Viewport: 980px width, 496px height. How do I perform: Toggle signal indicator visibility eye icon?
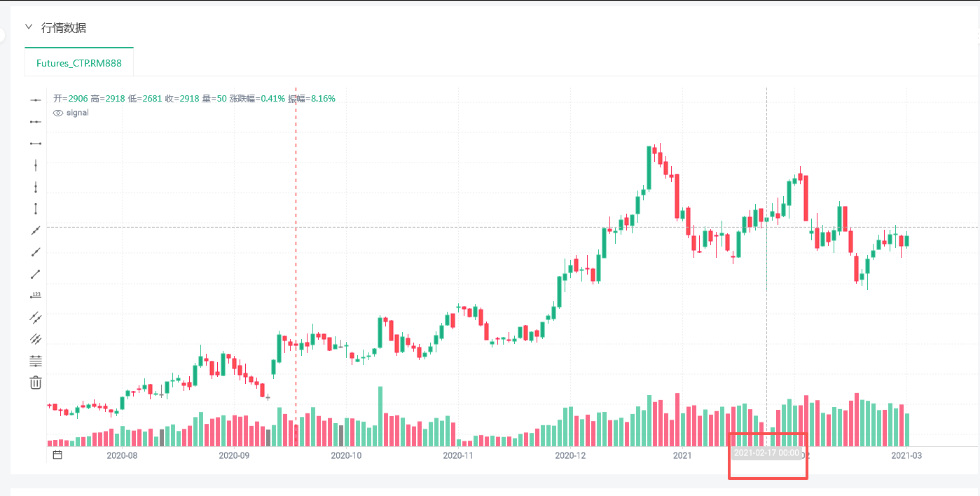pos(59,113)
